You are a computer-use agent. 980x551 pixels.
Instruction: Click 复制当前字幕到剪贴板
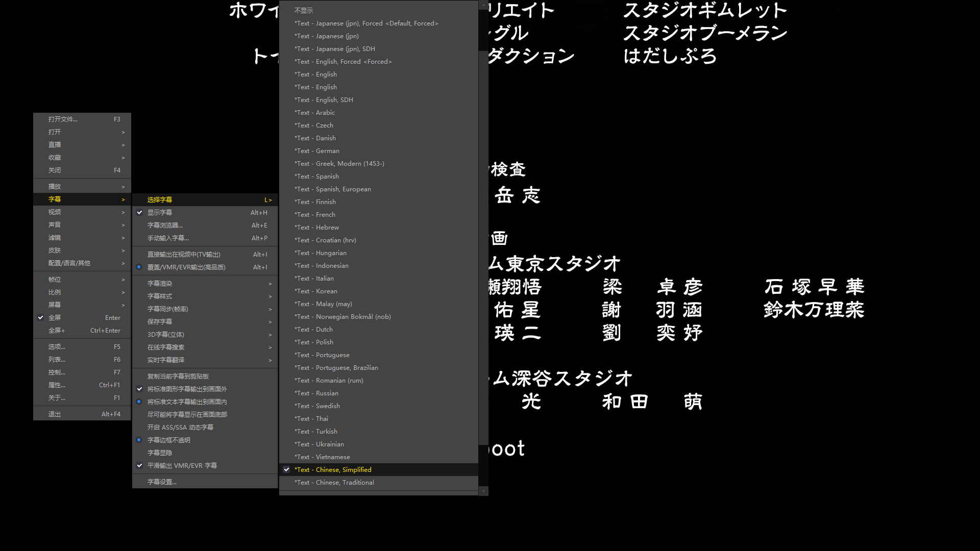pyautogui.click(x=205, y=376)
